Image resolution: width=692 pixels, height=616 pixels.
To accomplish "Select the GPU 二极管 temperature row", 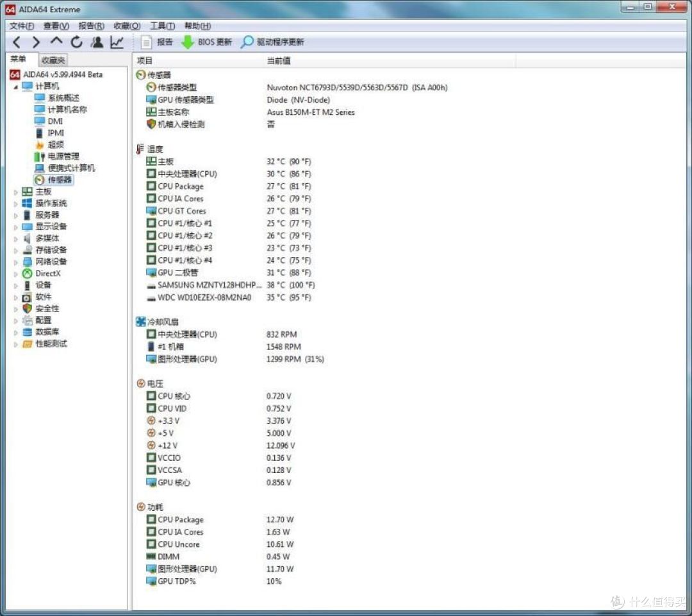I will click(229, 273).
